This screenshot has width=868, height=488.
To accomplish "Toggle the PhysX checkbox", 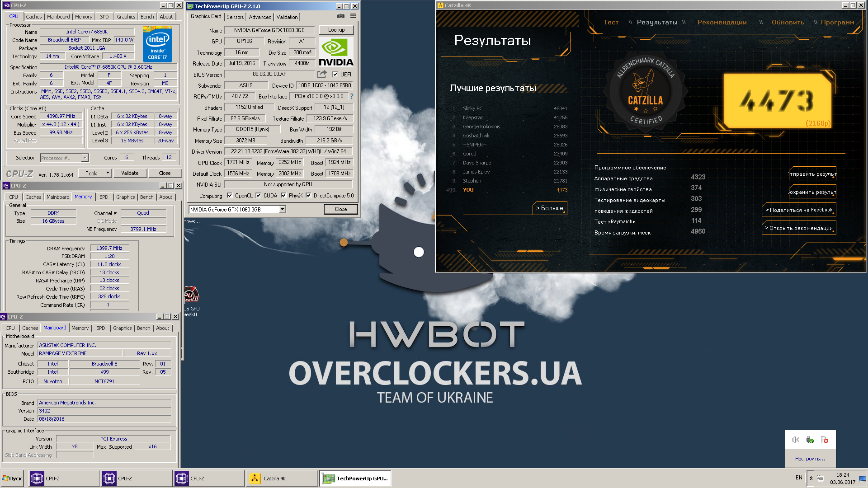I will [x=283, y=196].
